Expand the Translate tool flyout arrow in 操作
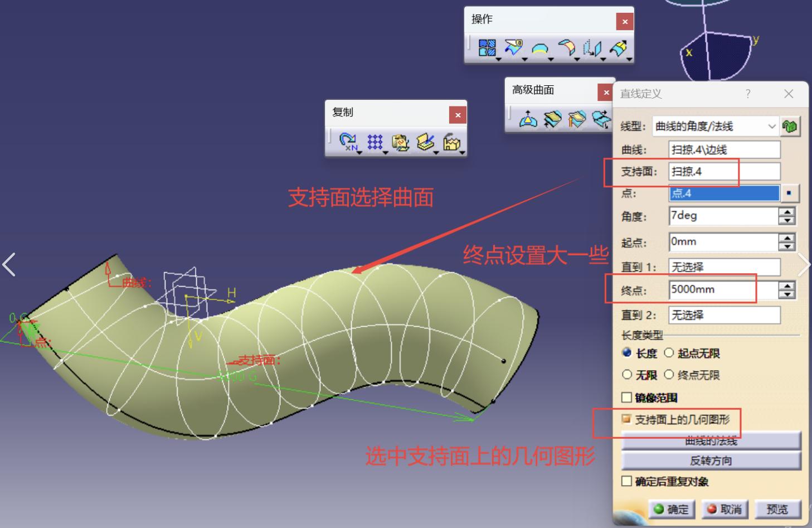 point(603,59)
